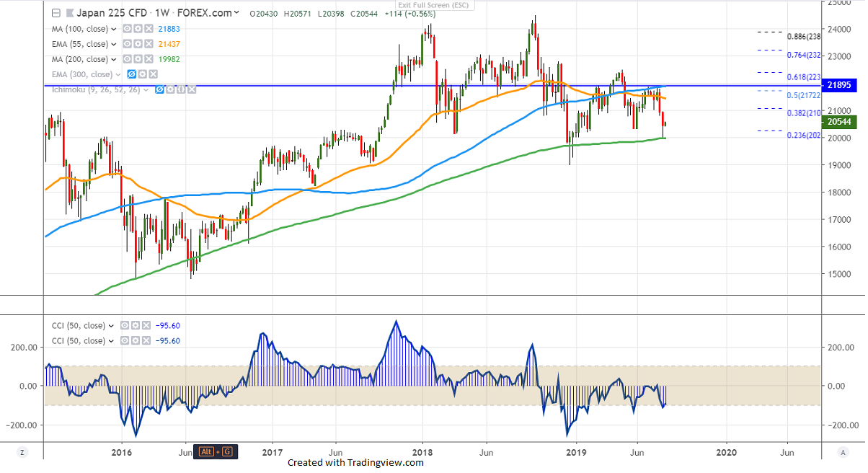This screenshot has height=473, width=868.
Task: Hide the MA (100, close) indicator
Action: (x=126, y=29)
